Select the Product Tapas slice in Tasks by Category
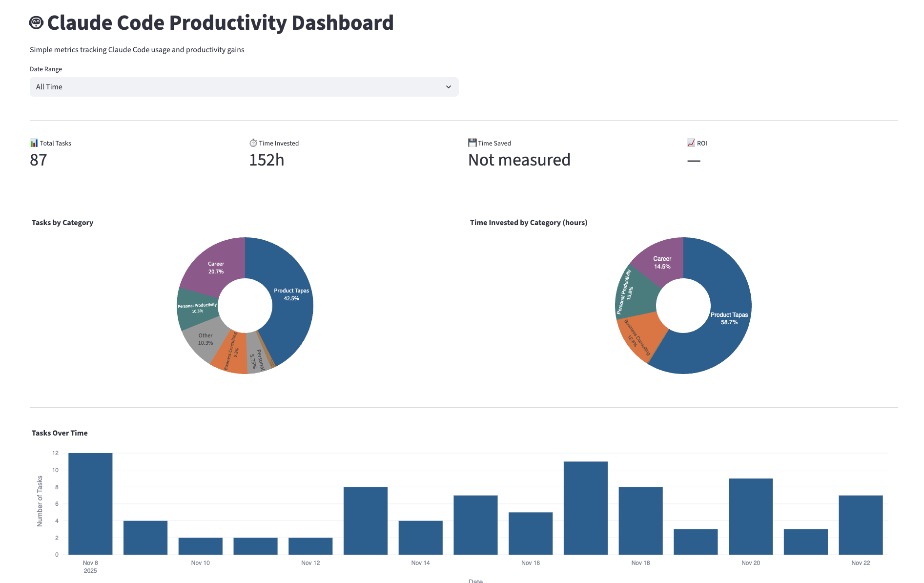 click(x=291, y=294)
